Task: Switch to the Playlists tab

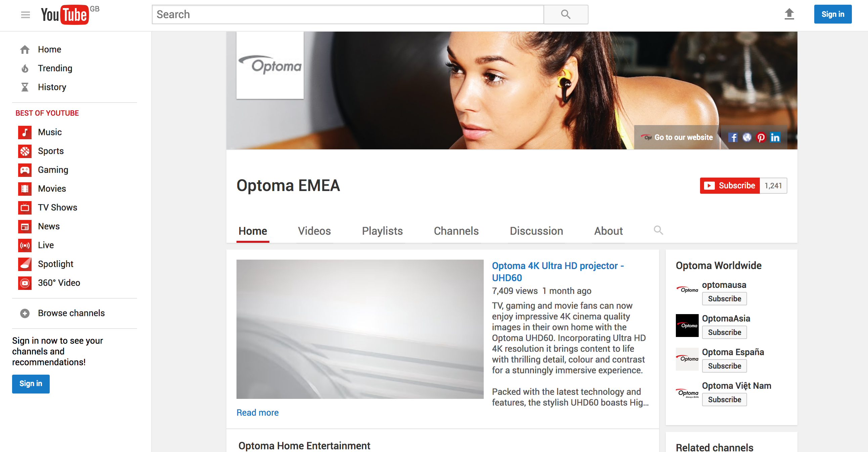Action: point(382,231)
